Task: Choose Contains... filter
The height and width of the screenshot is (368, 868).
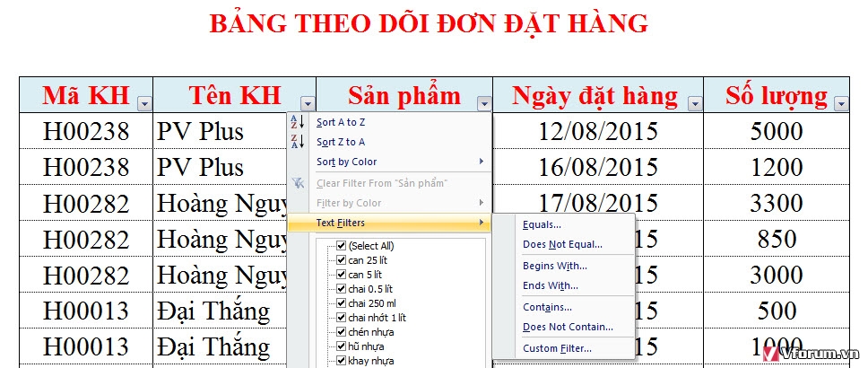Action: point(563,307)
